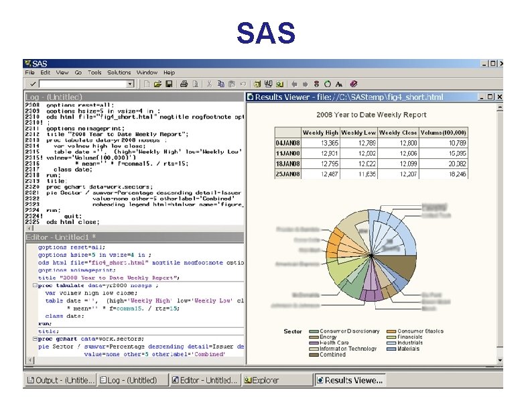The image size is (532, 399).
Task: Click the New document toolbar icon
Action: coord(147,84)
